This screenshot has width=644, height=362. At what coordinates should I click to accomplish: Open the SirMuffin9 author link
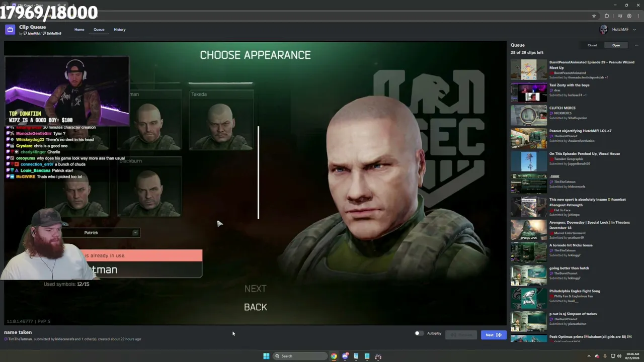[52, 34]
